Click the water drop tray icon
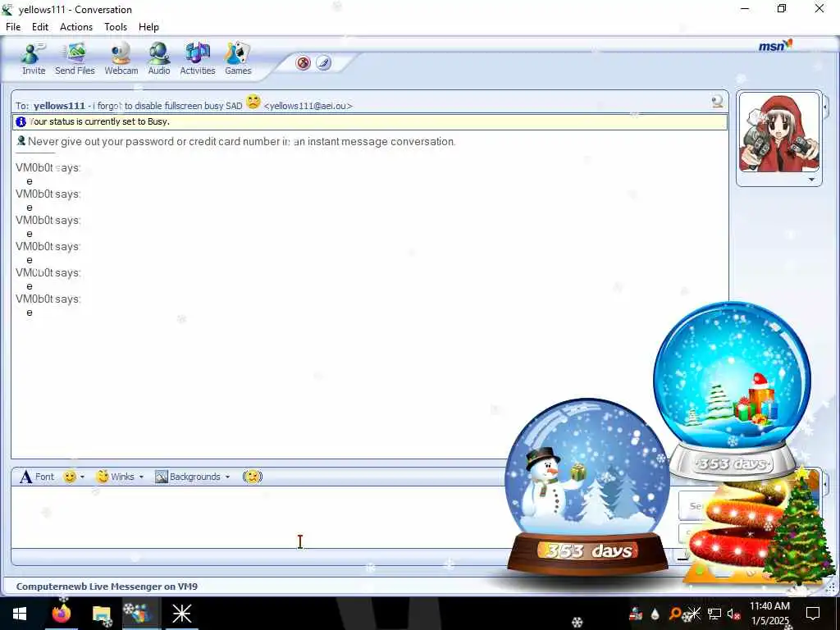This screenshot has height=630, width=840. pyautogui.click(x=655, y=614)
